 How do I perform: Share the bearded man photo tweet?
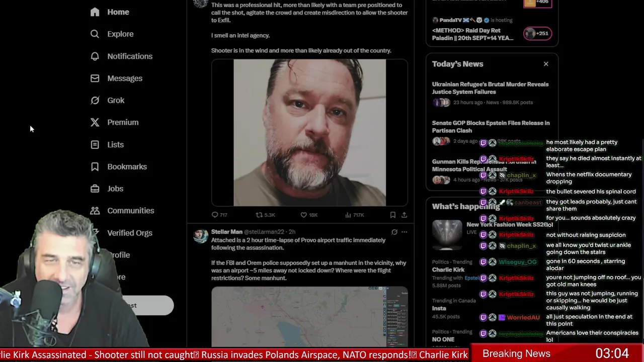click(x=404, y=215)
